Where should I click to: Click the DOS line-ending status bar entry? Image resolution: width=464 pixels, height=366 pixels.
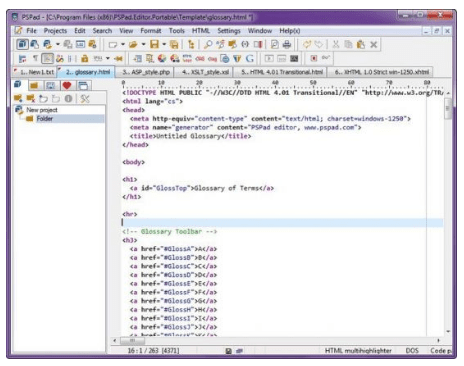(412, 351)
